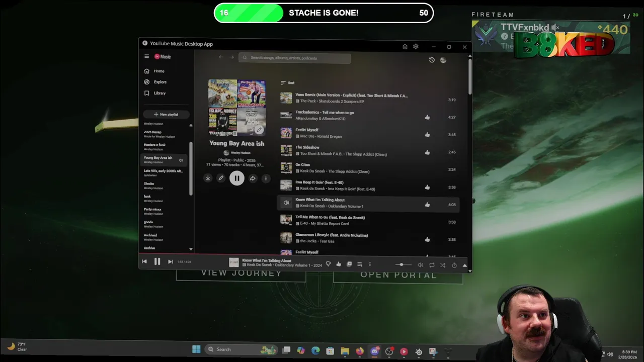Toggle like on Feelin' Myself Mac Dre row
This screenshot has height=362, width=644.
point(427,135)
